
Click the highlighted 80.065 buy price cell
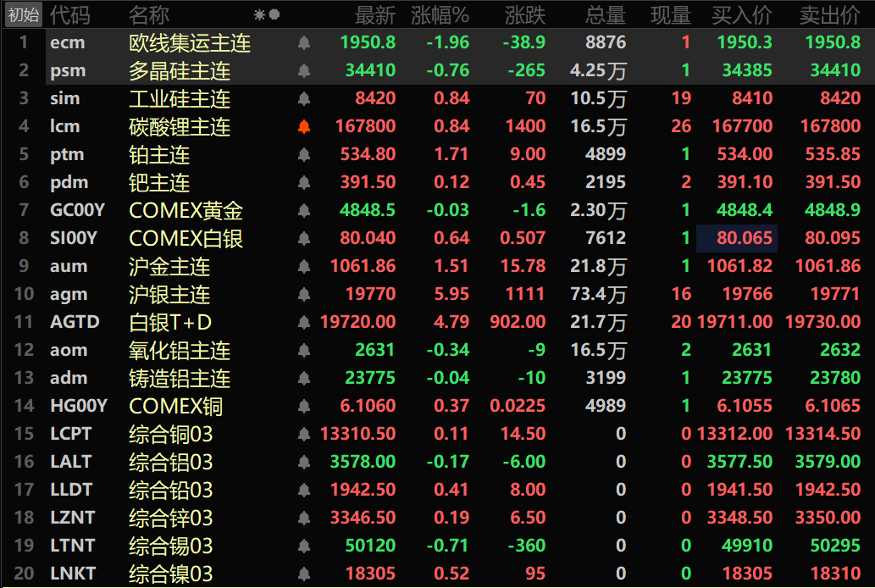click(737, 238)
